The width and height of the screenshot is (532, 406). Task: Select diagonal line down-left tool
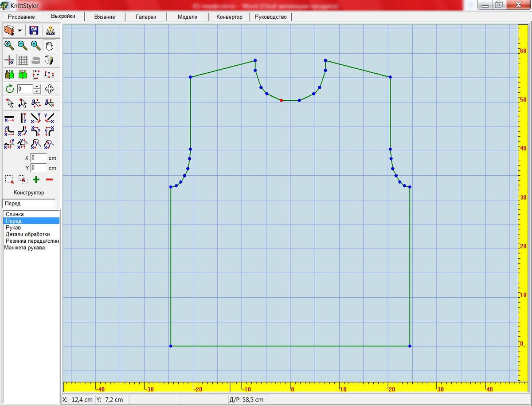tap(49, 118)
